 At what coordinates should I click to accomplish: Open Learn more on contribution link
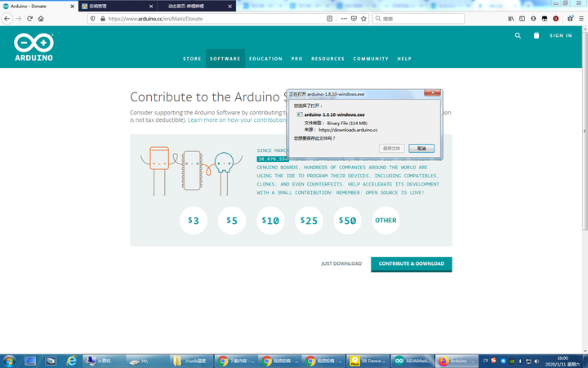tap(237, 120)
